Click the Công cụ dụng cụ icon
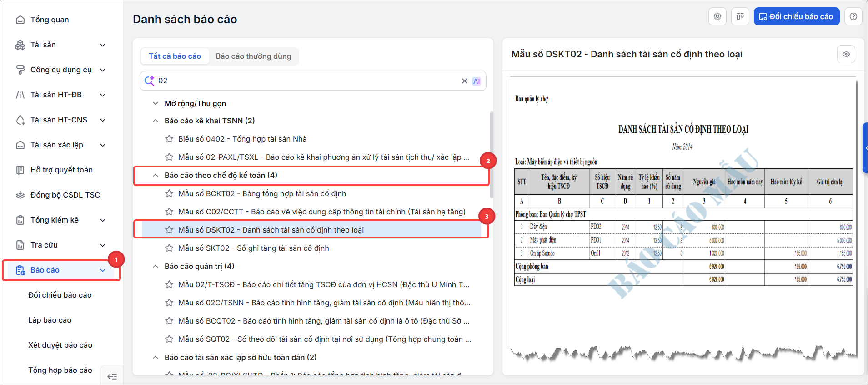This screenshot has height=385, width=868. [x=20, y=70]
